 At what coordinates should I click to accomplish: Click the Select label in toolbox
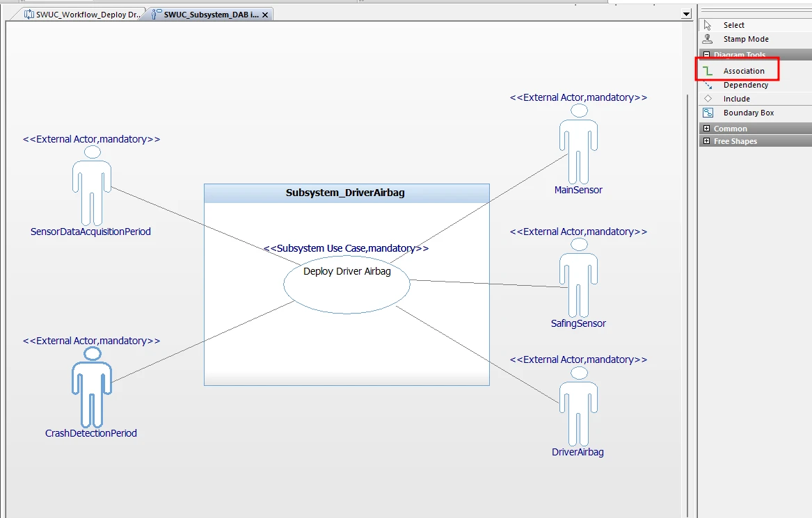734,25
